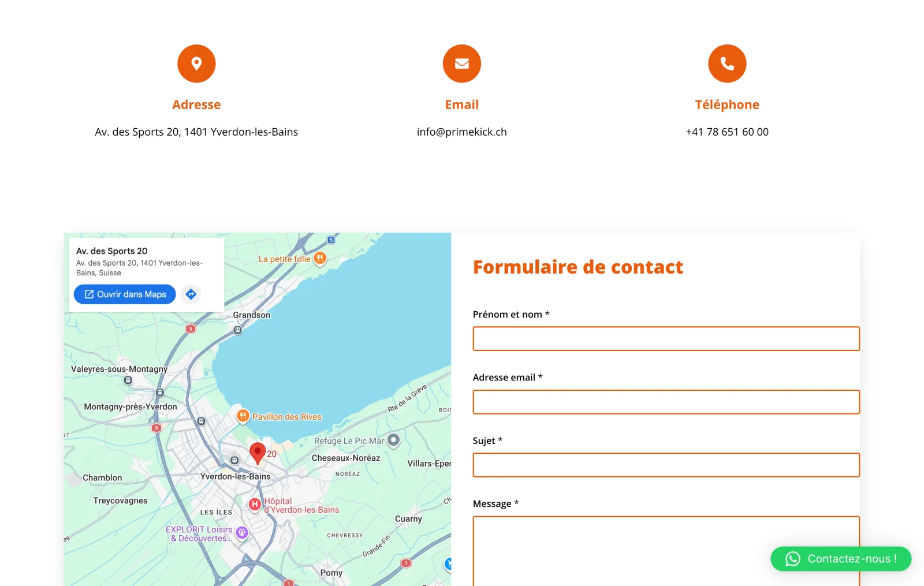This screenshot has width=924, height=586.
Task: Focus the Prénom et nom input field
Action: pos(666,339)
